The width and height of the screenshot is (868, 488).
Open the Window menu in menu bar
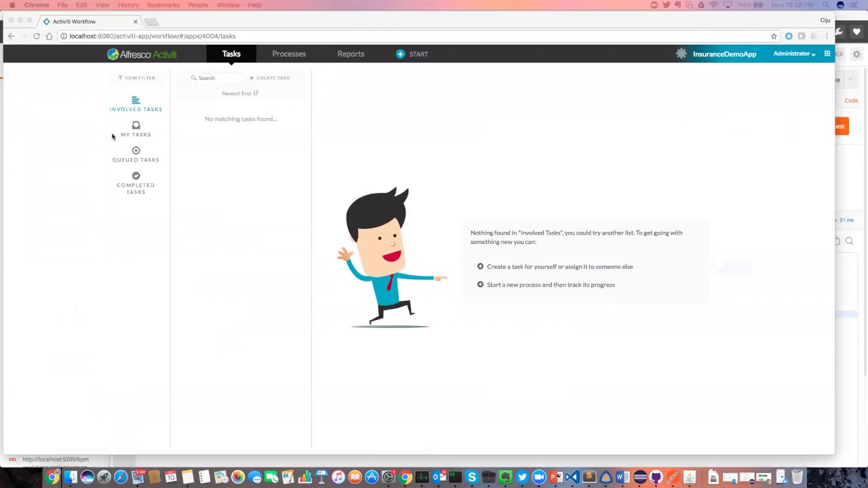[228, 5]
